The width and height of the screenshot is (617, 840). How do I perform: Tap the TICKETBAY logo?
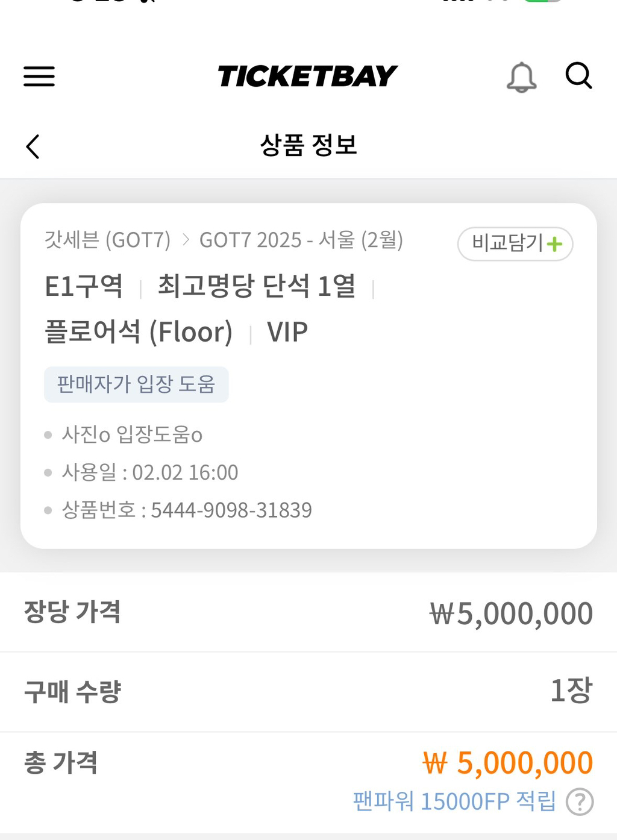(307, 77)
